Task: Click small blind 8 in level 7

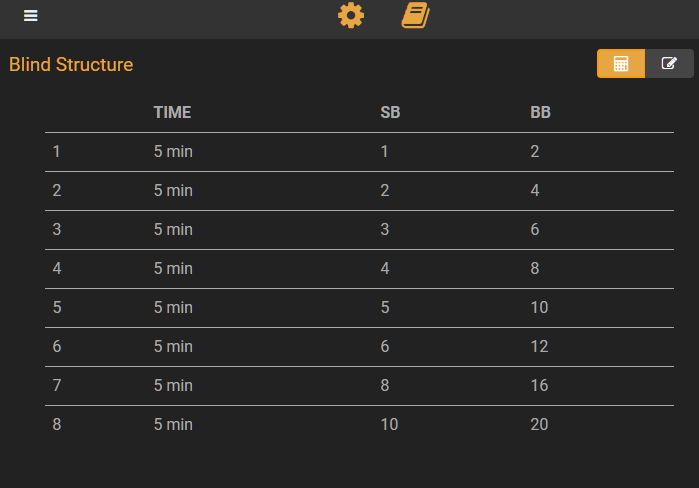Action: [385, 385]
